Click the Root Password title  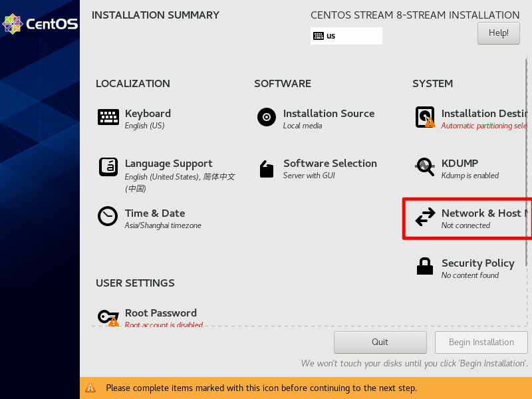click(161, 313)
